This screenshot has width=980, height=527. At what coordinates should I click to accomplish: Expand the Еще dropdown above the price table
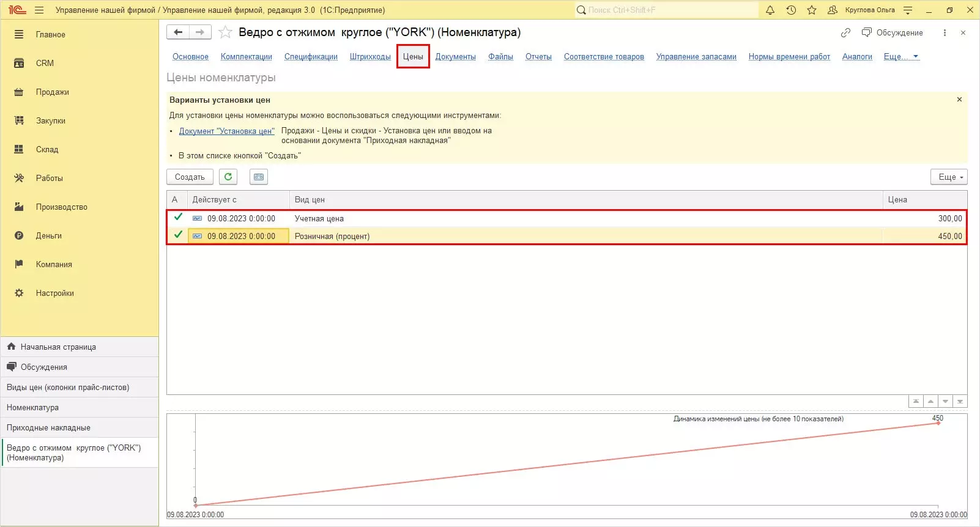coord(949,177)
